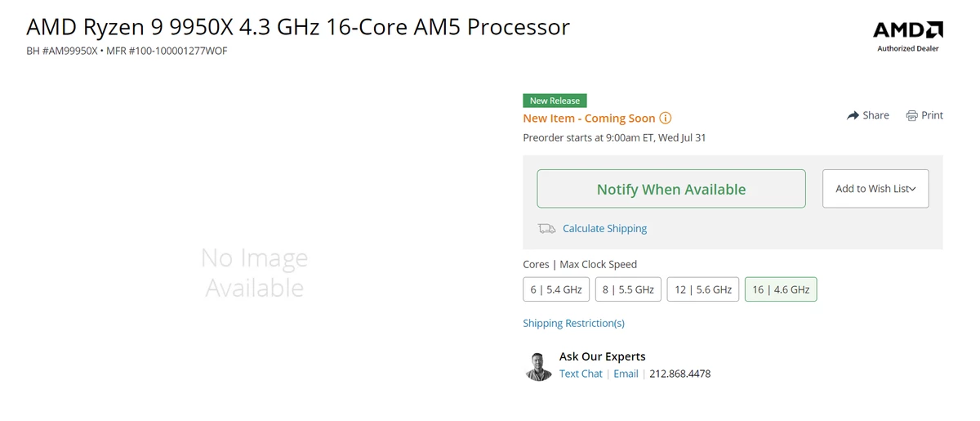Click the printer icon
The width and height of the screenshot is (980, 421).
(x=911, y=115)
